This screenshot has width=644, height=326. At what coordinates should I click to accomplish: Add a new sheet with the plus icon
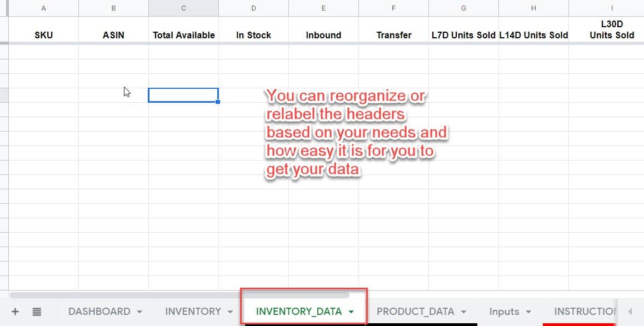point(15,312)
